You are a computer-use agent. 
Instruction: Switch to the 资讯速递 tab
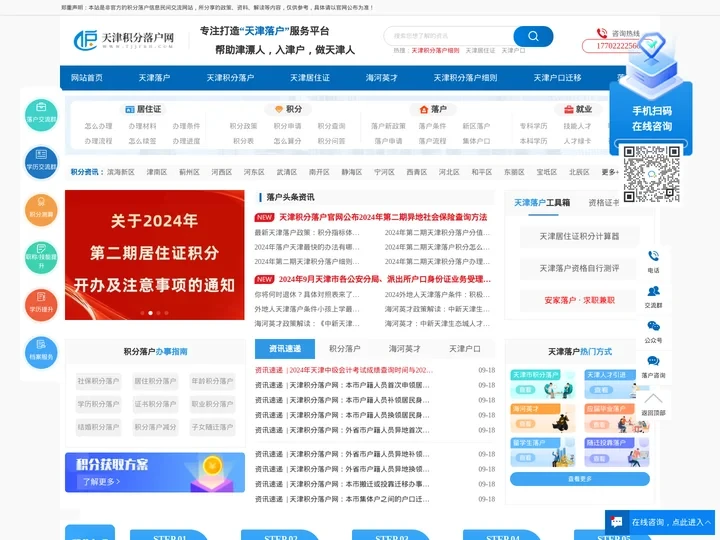pyautogui.click(x=285, y=349)
